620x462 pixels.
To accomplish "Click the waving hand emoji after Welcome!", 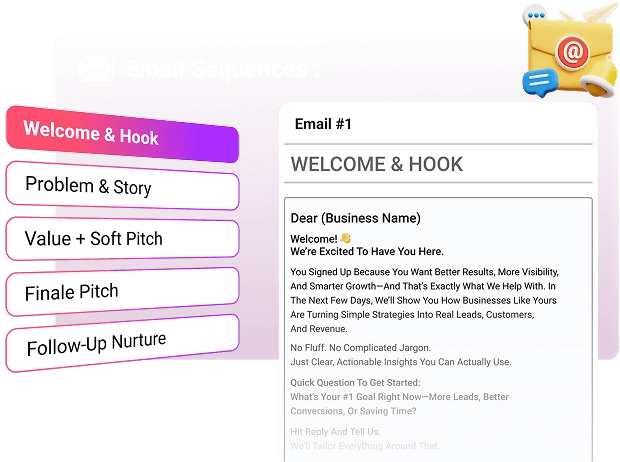I will point(346,238).
